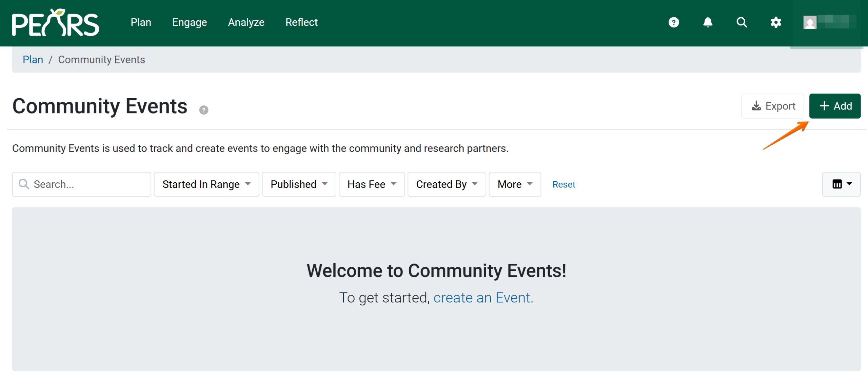The width and height of the screenshot is (868, 384).
Task: Open the Engage menu
Action: [x=189, y=22]
